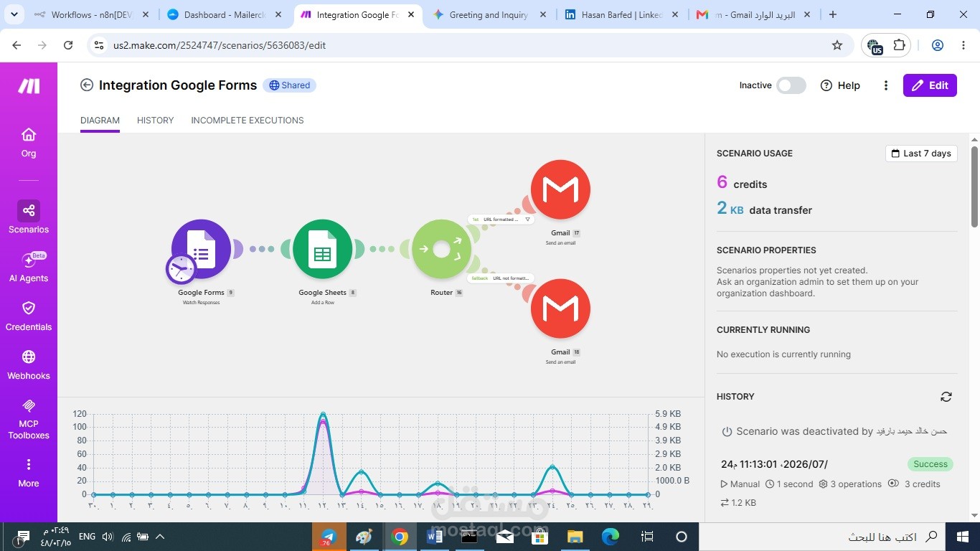Viewport: 980px width, 551px height.
Task: Open the More menu in the sidebar
Action: (x=29, y=473)
